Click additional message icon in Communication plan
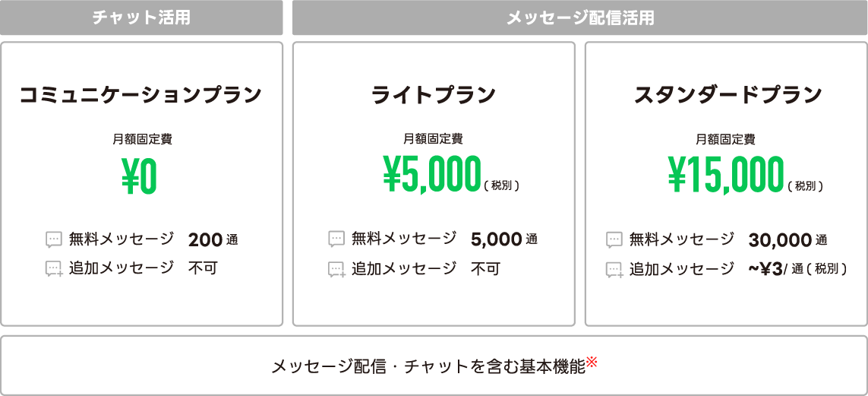Image resolution: width=868 pixels, height=396 pixels. coord(54,268)
